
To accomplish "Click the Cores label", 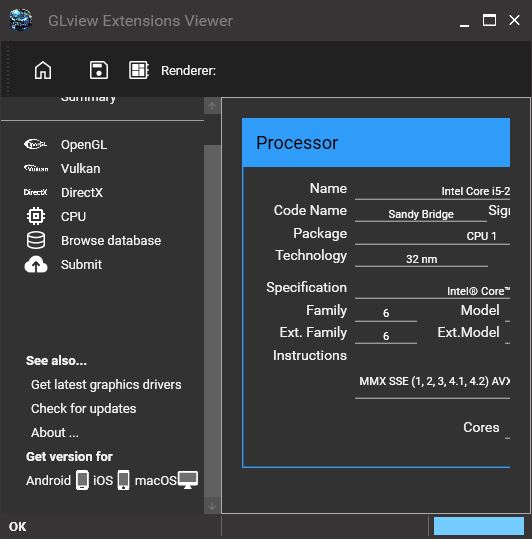I will tap(481, 427).
